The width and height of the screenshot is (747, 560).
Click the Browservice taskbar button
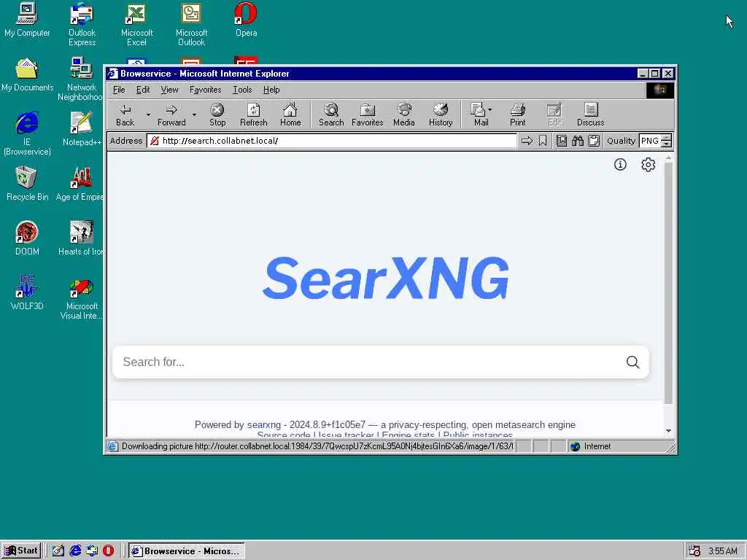(186, 551)
